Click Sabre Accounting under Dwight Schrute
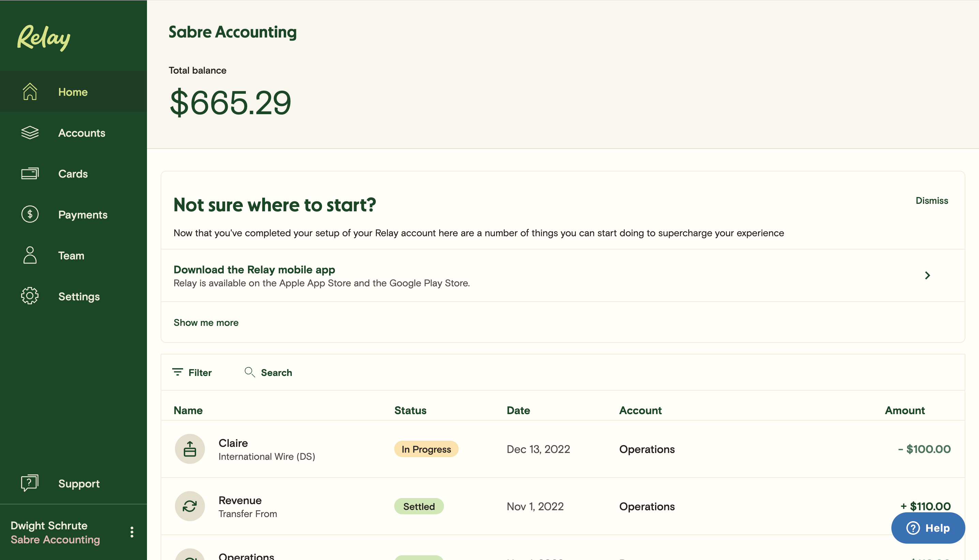Viewport: 979px width, 560px height. coord(55,539)
